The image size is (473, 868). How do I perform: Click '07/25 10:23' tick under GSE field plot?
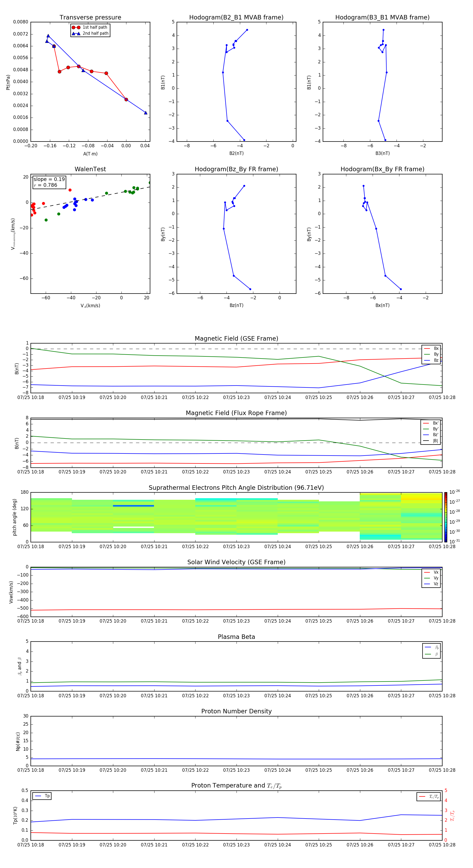pos(236,398)
